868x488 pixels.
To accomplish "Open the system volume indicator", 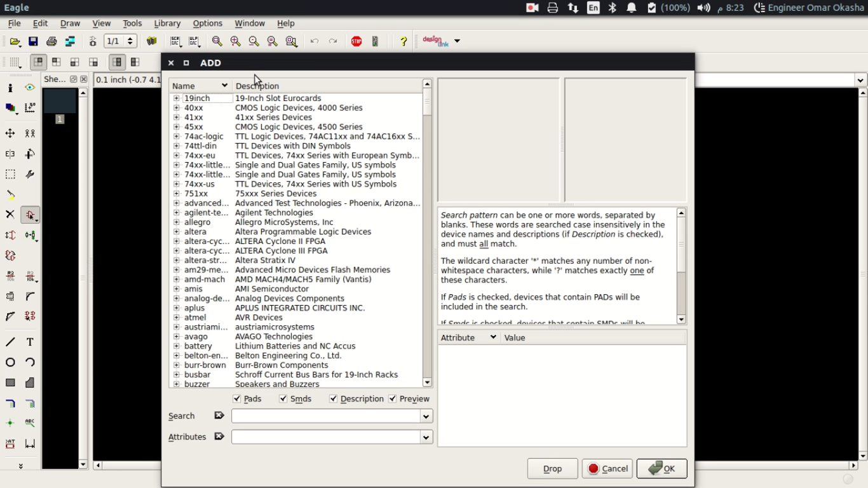I will [703, 8].
